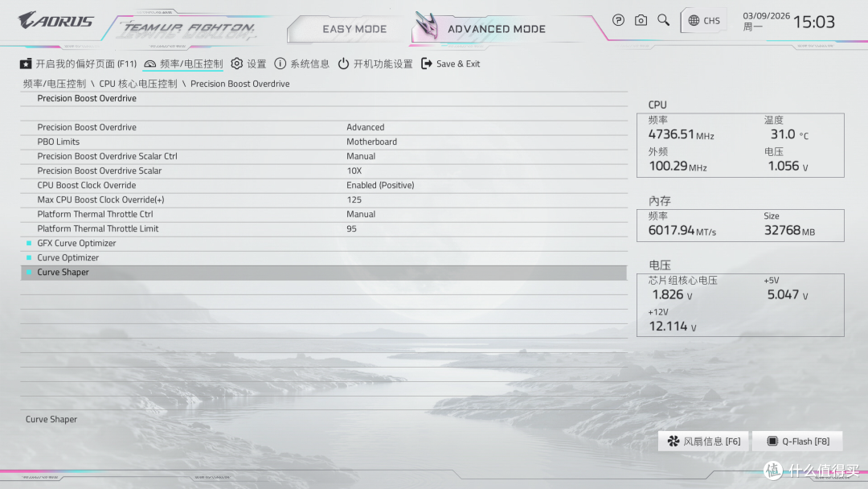Click Precision Boost Overdrive breadcrumb
Viewport: 868px width, 489px height.
240,84
